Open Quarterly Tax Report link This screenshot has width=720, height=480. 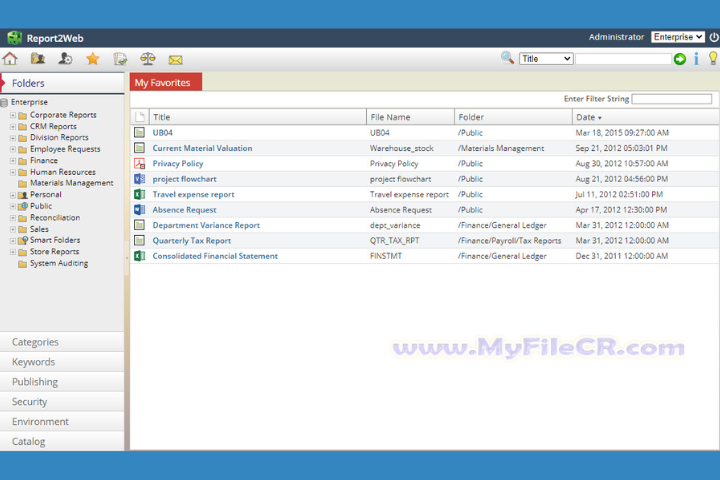point(191,241)
